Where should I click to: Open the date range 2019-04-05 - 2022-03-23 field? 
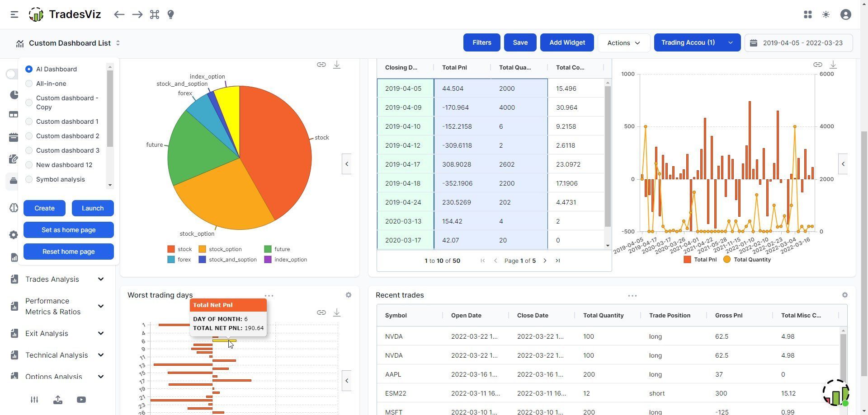point(799,43)
